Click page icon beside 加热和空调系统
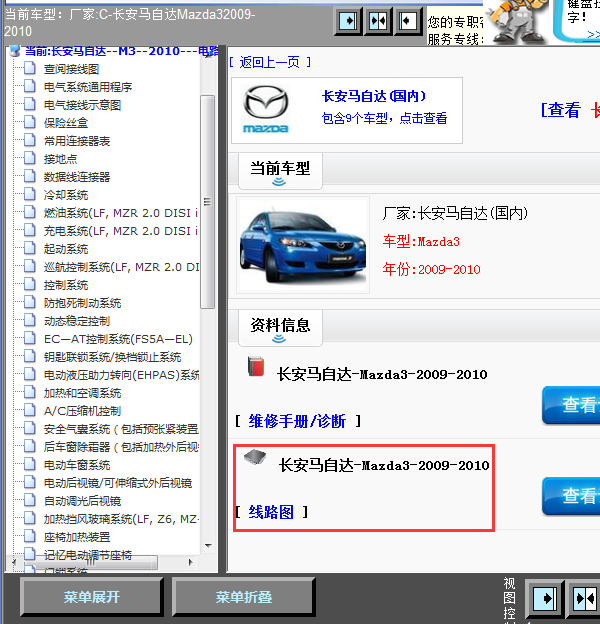 point(30,392)
